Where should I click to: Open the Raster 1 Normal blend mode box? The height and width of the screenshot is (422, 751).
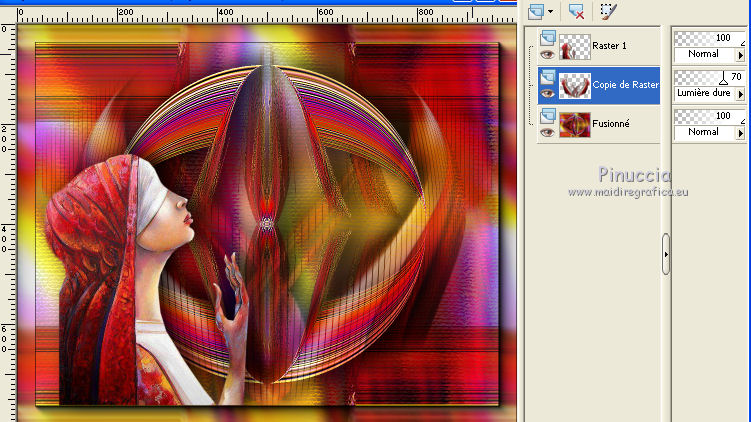pyautogui.click(x=704, y=55)
